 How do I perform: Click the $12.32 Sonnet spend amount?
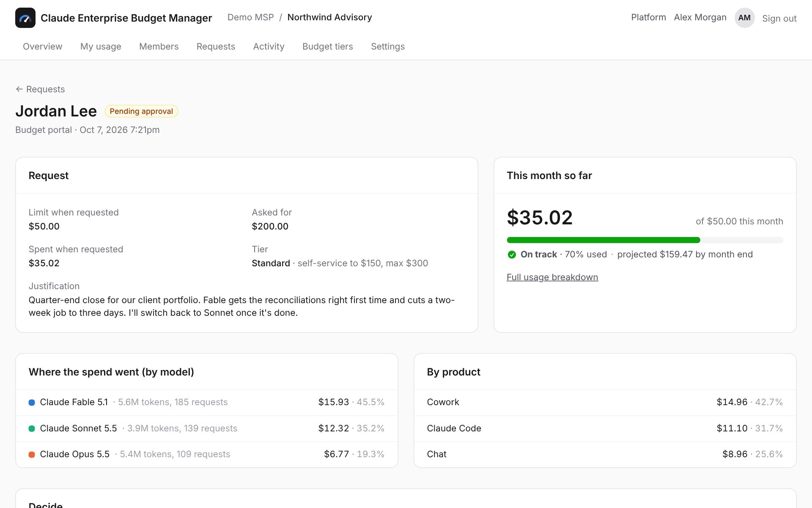(x=334, y=428)
